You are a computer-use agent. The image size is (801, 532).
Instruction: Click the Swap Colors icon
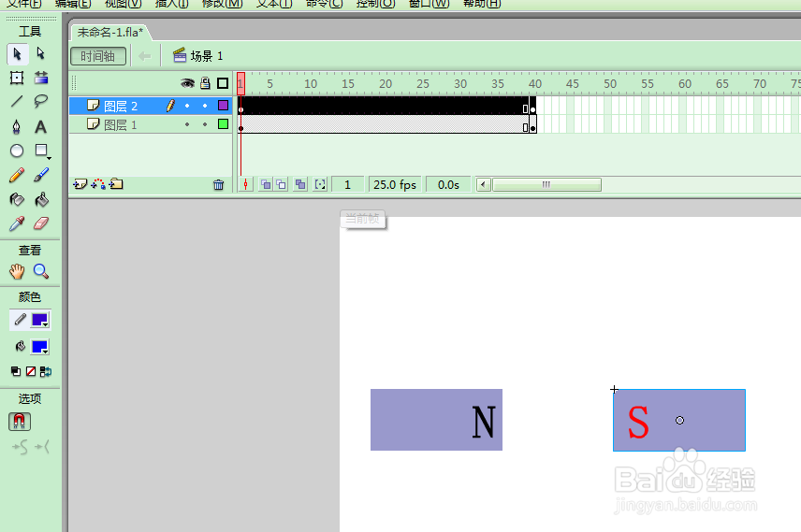[x=46, y=372]
